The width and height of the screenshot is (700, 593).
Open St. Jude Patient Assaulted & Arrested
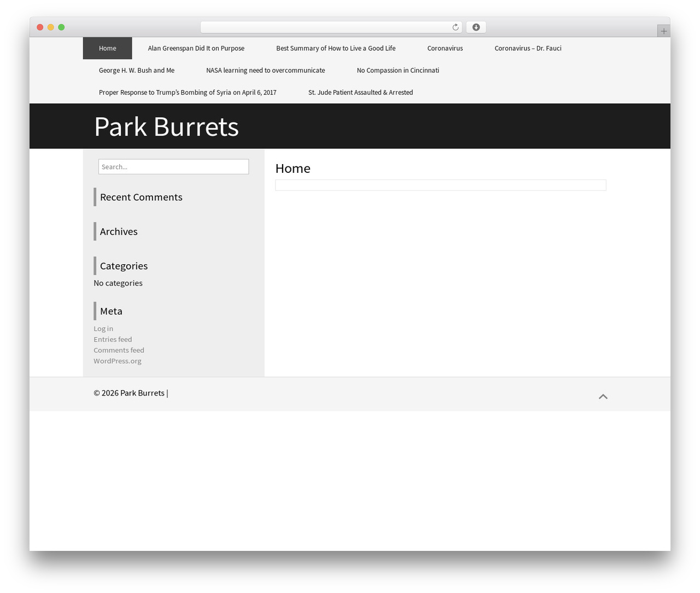(361, 92)
